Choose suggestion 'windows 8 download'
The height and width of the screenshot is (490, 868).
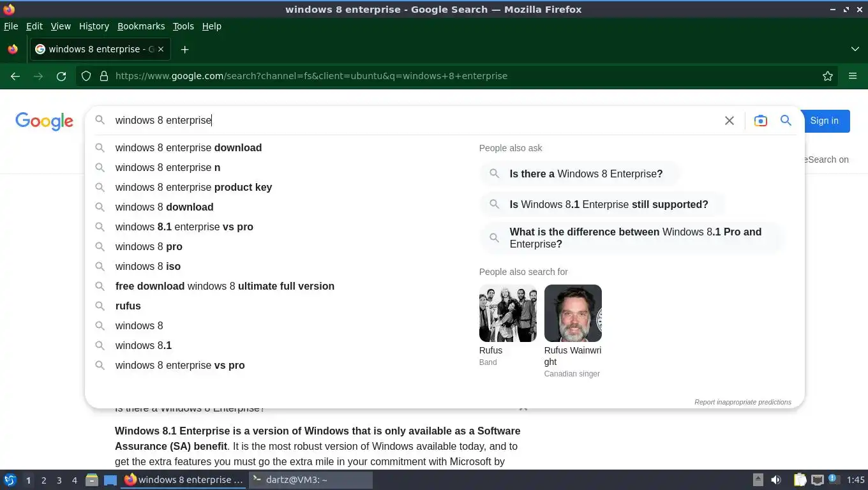[x=164, y=207]
